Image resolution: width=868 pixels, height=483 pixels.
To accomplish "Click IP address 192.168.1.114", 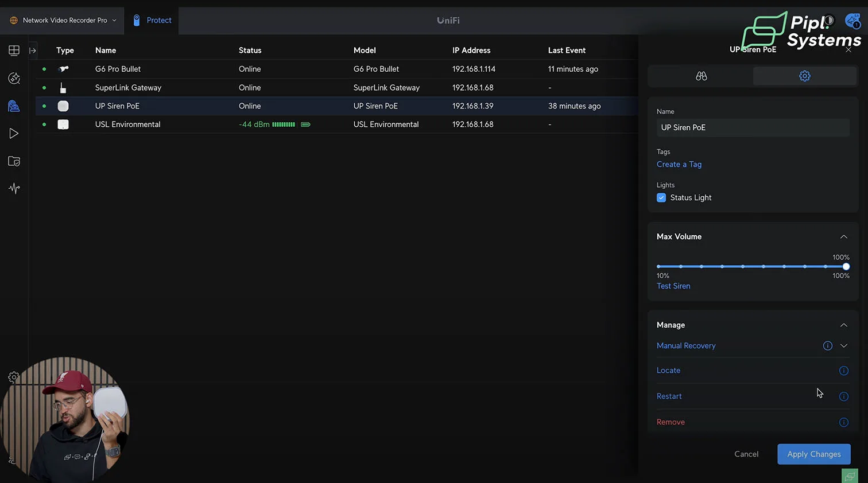I will coord(474,69).
